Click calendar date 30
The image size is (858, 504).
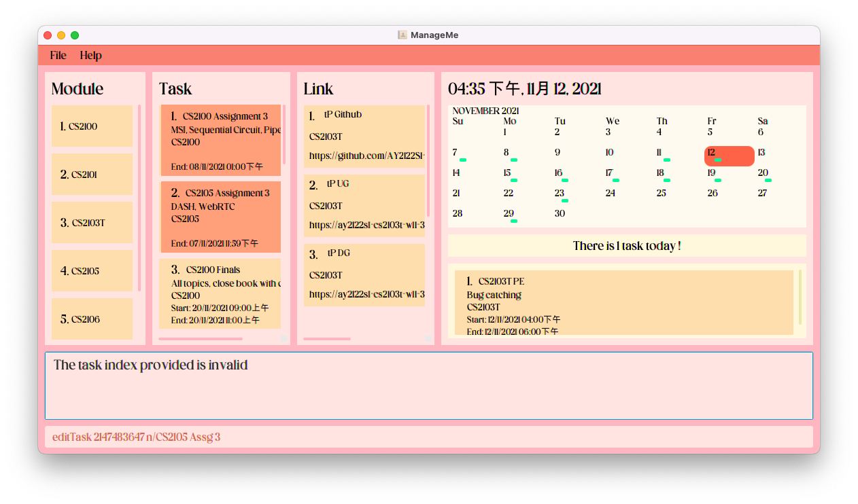[x=560, y=213]
